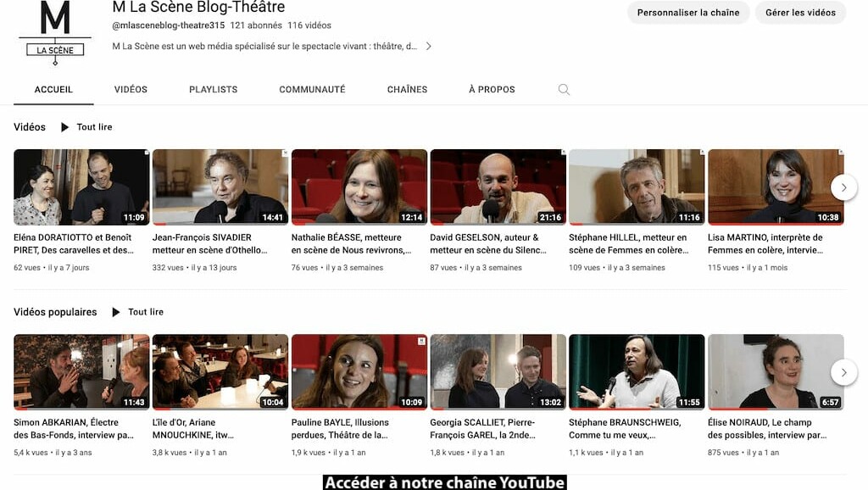Open the VIDÉOS tab
The height and width of the screenshot is (490, 868).
tap(131, 90)
